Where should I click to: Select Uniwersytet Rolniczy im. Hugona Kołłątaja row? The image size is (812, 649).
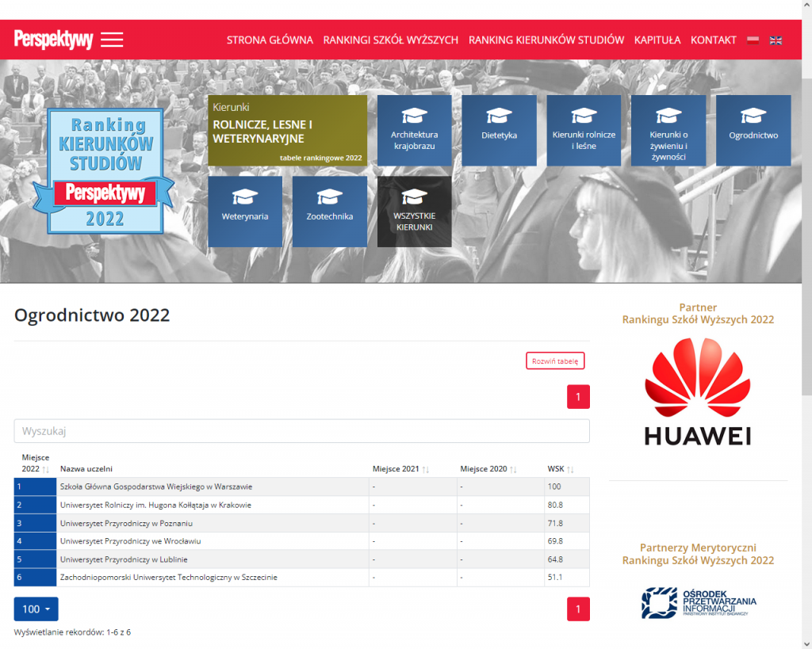[302, 505]
